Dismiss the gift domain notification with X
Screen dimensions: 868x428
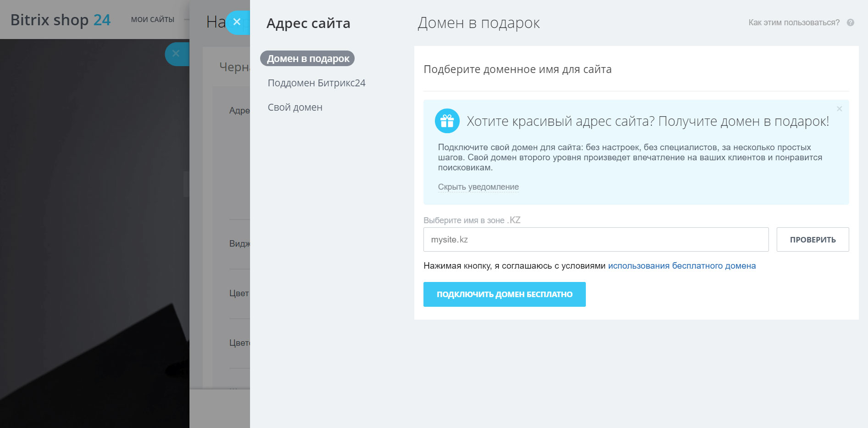839,109
